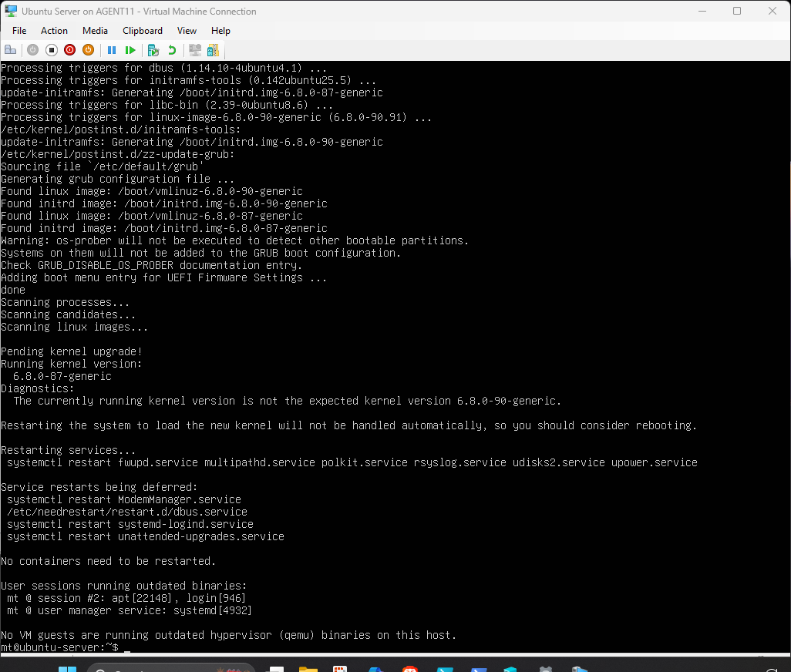This screenshot has height=672, width=791.
Task: Show the View menu
Action: [x=187, y=31]
